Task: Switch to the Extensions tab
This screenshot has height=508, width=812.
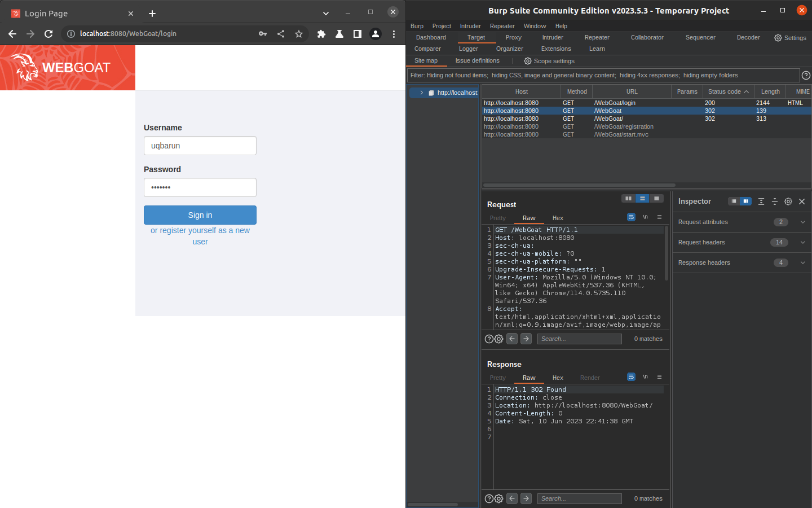Action: point(556,49)
